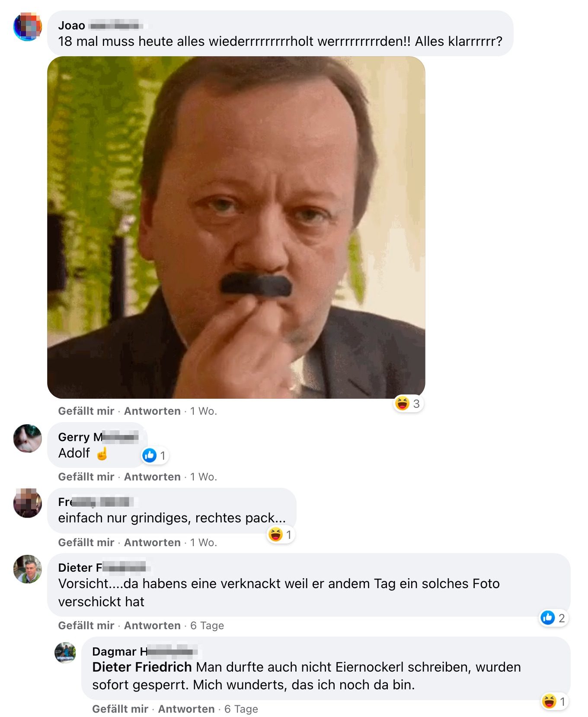View laughing reactions on Joao's comment
This screenshot has width=588, height=717.
408,404
